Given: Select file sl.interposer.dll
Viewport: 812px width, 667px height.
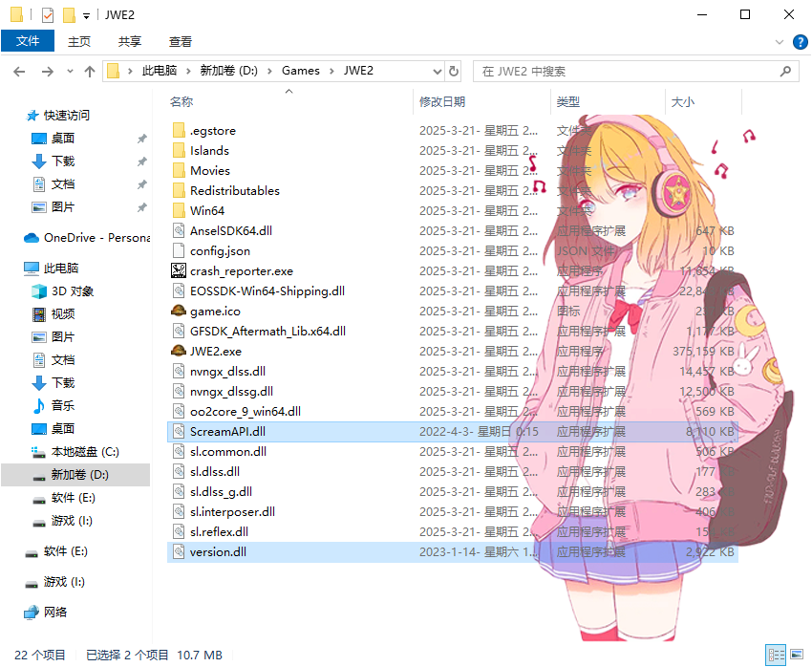Looking at the screenshot, I should (x=232, y=511).
